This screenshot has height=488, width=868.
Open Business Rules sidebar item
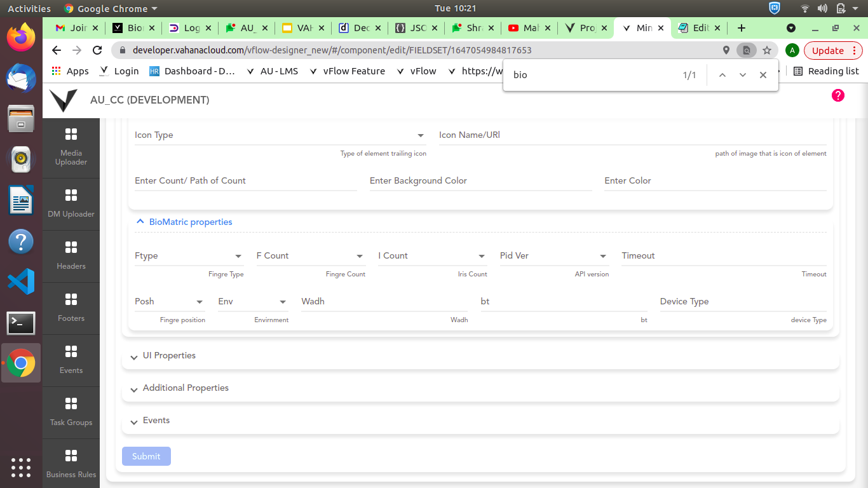click(71, 464)
